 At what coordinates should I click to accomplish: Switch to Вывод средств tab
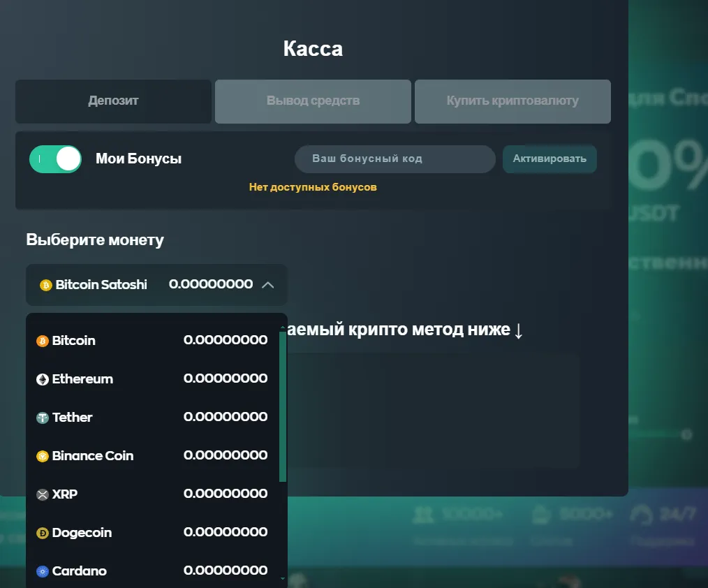(313, 101)
